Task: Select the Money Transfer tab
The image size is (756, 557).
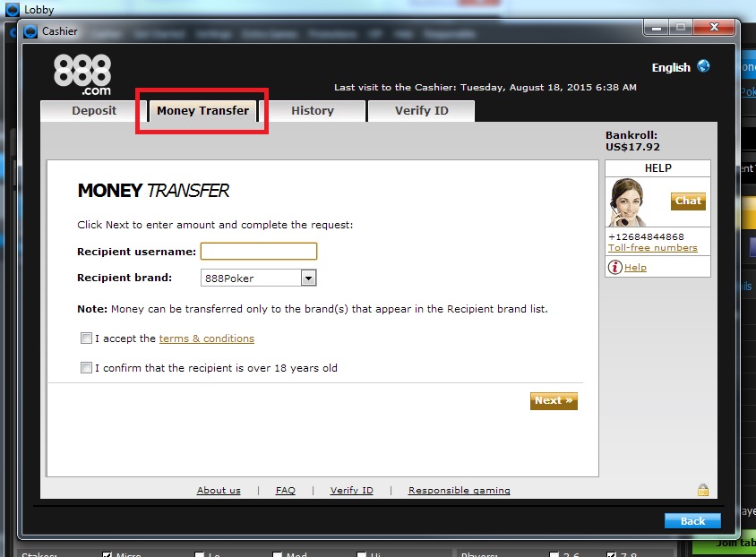Action: 203,111
